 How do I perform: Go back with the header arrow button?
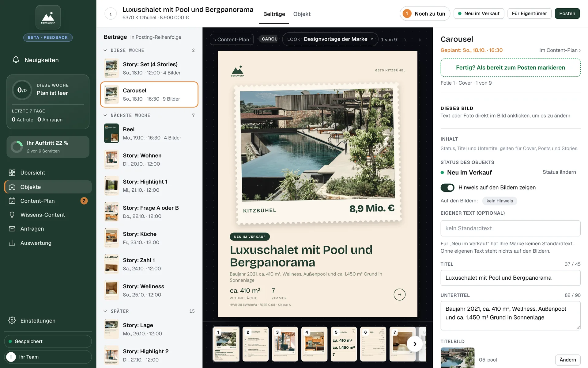tap(111, 14)
